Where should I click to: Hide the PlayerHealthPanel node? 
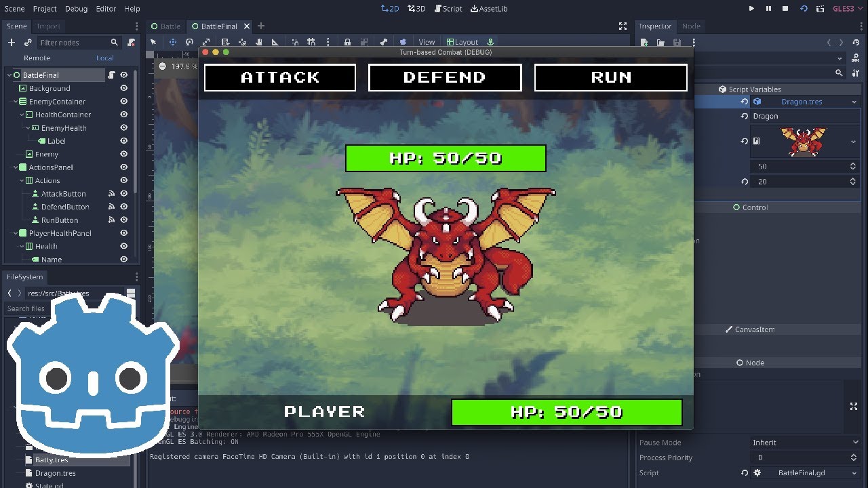coord(124,233)
